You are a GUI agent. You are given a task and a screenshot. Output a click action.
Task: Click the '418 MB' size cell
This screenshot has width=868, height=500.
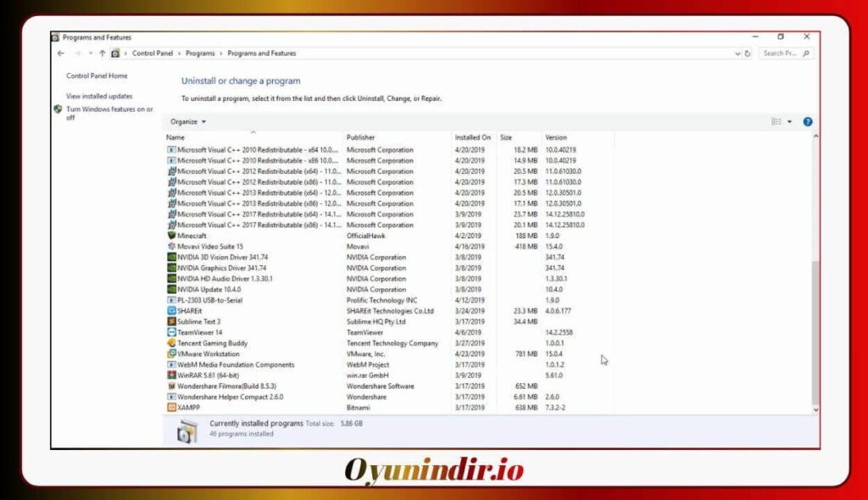tap(526, 247)
